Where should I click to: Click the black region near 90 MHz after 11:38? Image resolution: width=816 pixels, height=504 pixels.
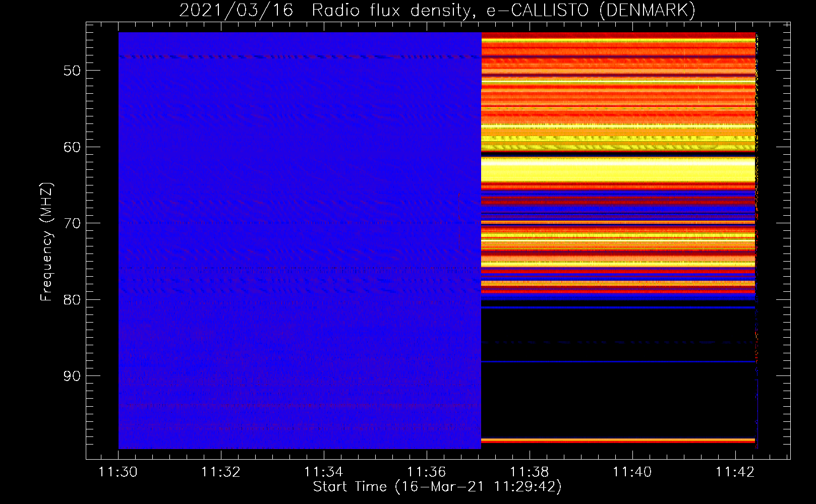(618, 400)
